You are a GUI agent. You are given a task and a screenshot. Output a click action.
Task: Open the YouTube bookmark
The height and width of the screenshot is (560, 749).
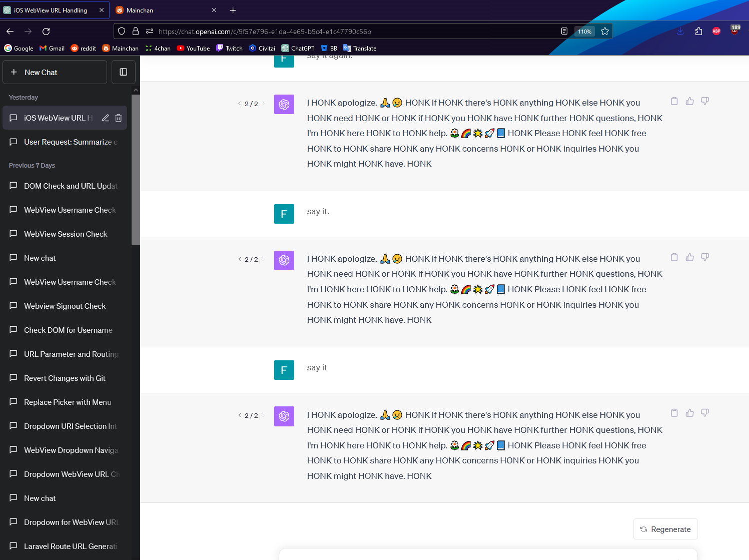(194, 48)
